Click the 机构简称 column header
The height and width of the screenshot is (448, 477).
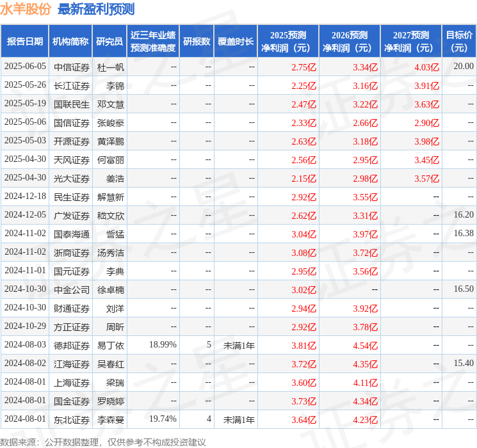pyautogui.click(x=70, y=41)
